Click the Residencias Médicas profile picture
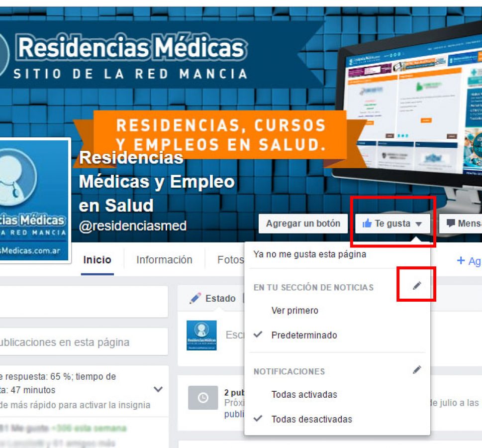Image resolution: width=482 pixels, height=448 pixels. click(34, 201)
